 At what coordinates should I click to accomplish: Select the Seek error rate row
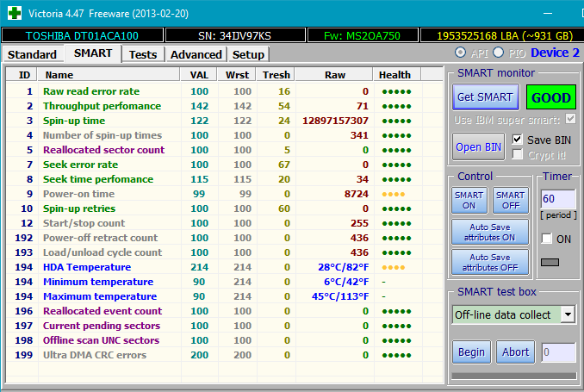225,165
